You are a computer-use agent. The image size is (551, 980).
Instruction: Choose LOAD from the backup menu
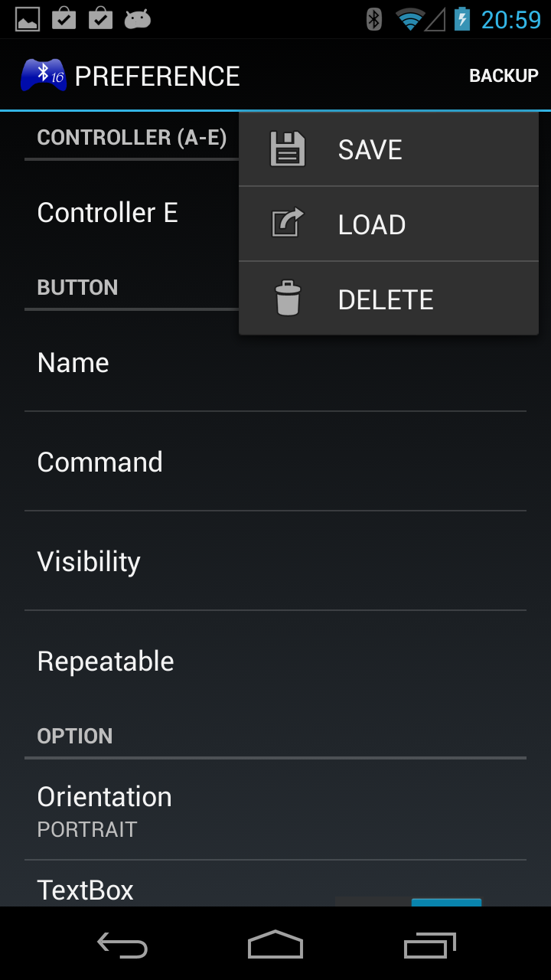click(x=389, y=224)
